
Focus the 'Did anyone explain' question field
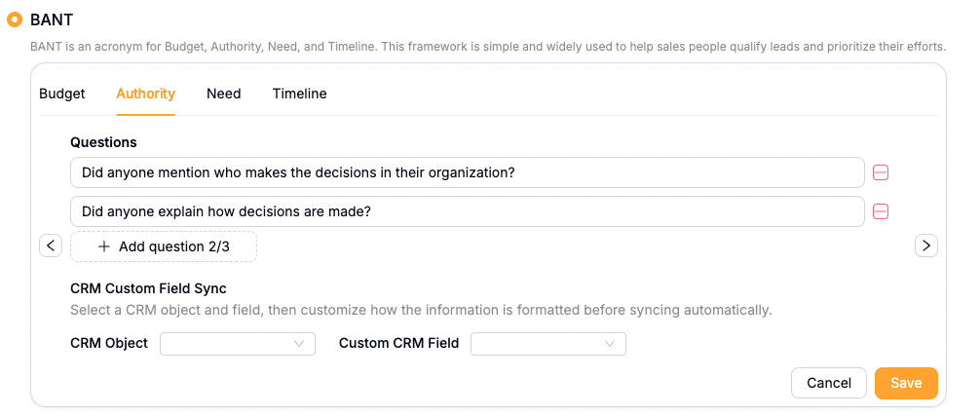point(468,211)
